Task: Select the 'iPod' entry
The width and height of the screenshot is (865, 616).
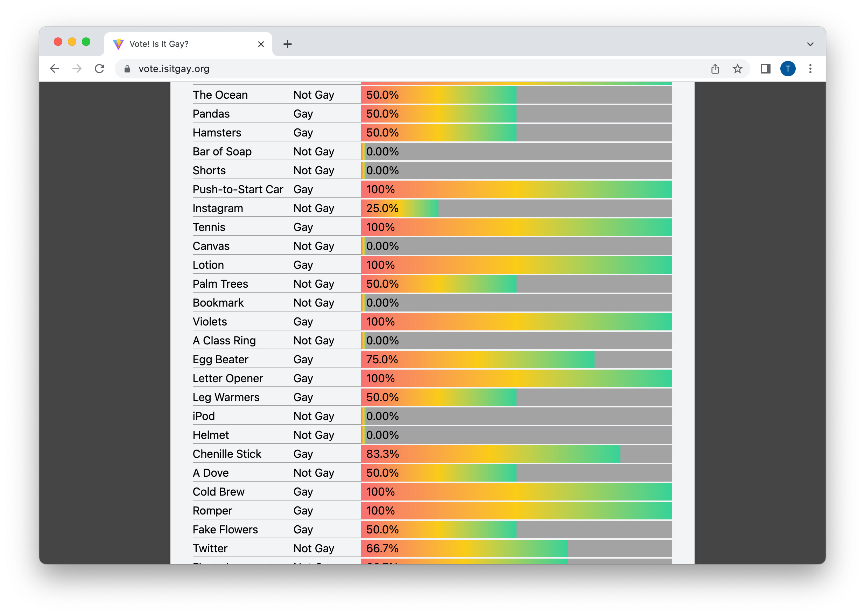Action: (x=204, y=416)
